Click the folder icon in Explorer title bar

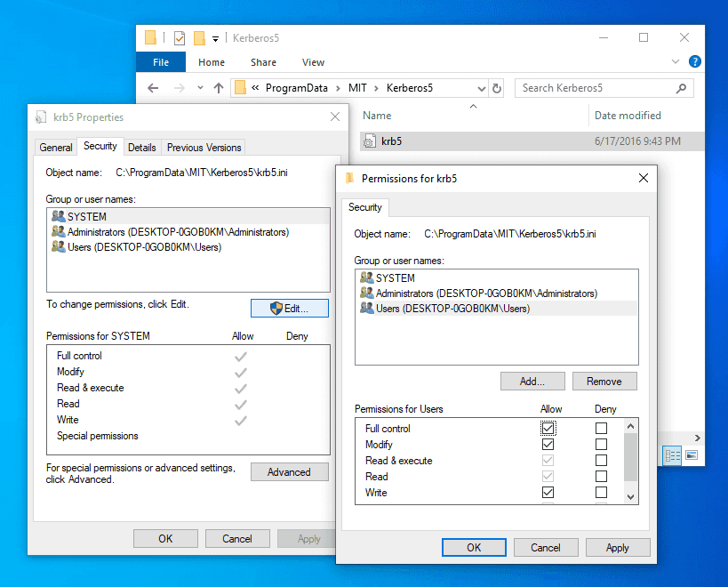(x=150, y=37)
